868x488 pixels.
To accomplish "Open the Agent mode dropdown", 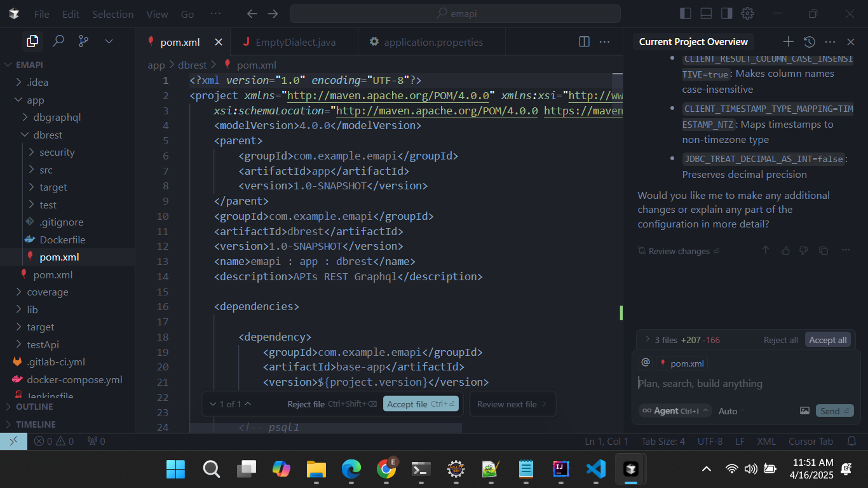I will (675, 411).
